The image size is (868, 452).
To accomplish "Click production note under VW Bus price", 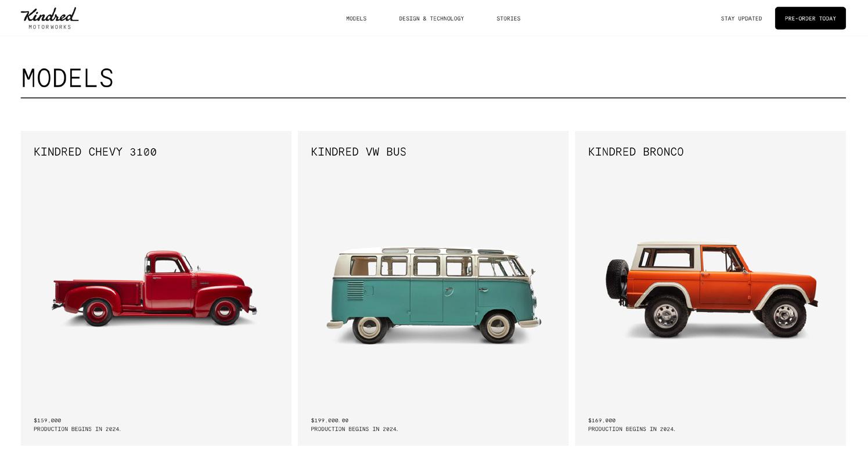I will tap(354, 429).
